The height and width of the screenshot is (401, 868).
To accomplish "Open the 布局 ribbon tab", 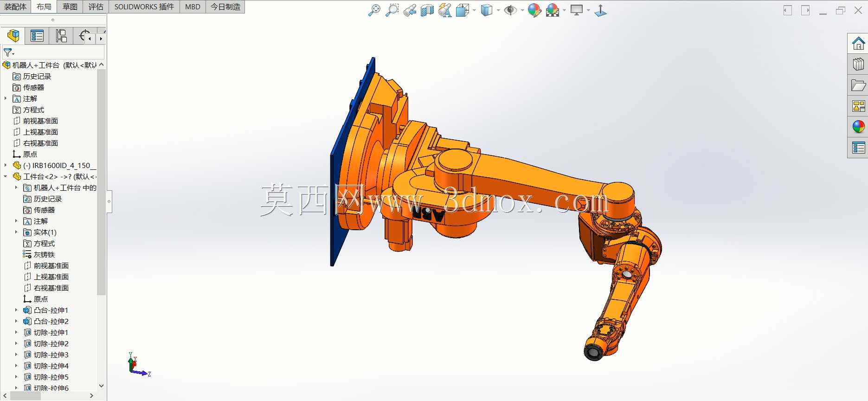I will pyautogui.click(x=44, y=6).
